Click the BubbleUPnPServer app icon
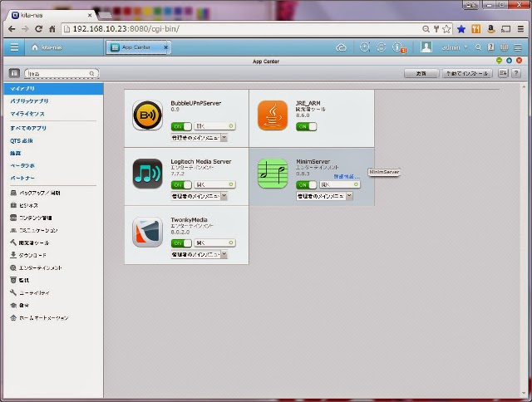The image size is (532, 402). pos(147,115)
